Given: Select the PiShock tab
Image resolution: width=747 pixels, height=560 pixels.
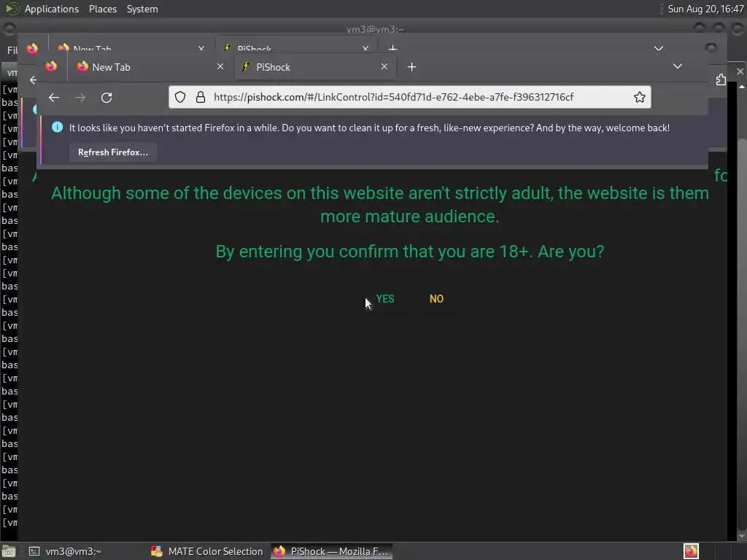Looking at the screenshot, I should (315, 67).
